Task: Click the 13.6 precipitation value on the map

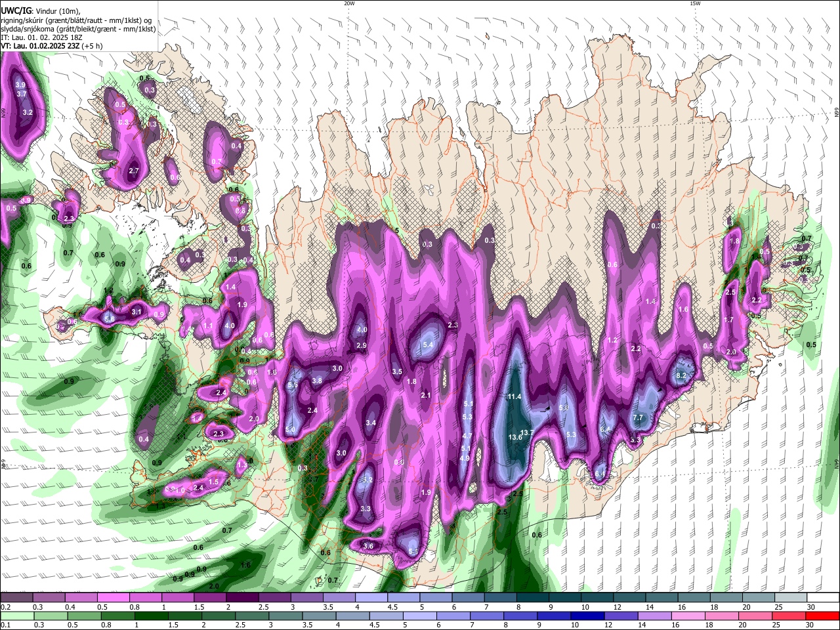Action: tap(515, 436)
